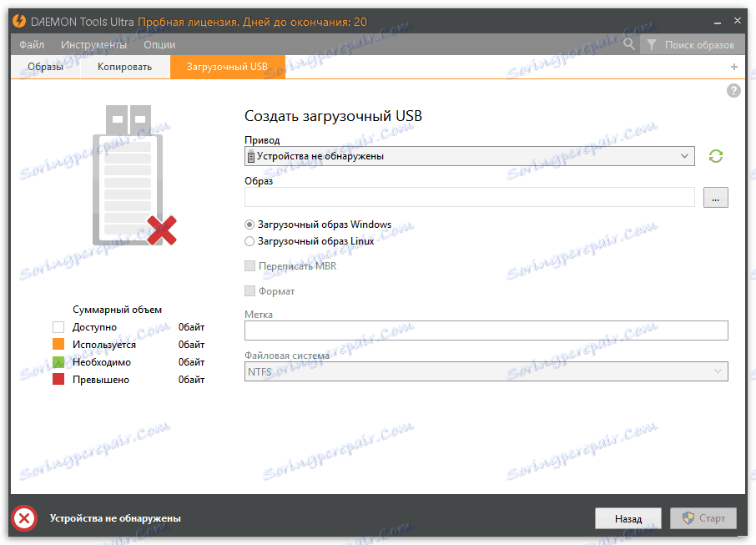Click the white Доступно color swatch
Screen dimensions: 756x545
coord(58,327)
